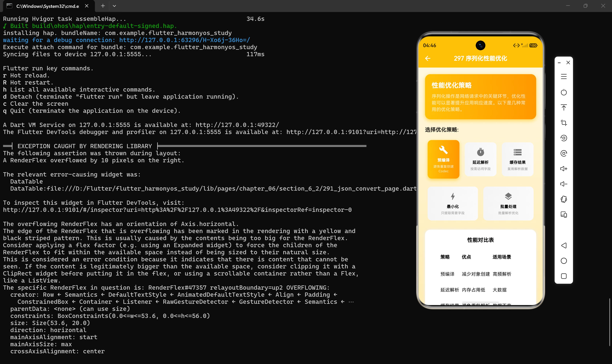This screenshot has width=612, height=364.
Task: Click the 'EXCEPTION CAUGHT BY RENDERING LIBRARY' line
Action: [185, 146]
